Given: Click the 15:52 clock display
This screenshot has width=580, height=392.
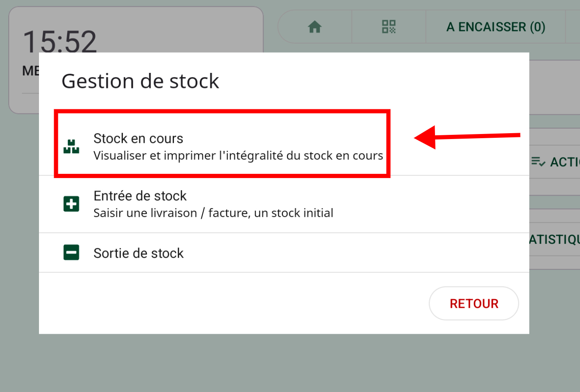Looking at the screenshot, I should tap(60, 41).
